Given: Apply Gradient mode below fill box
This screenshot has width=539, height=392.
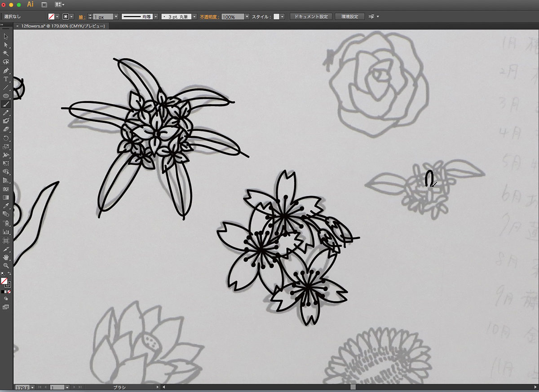Looking at the screenshot, I should (6, 291).
